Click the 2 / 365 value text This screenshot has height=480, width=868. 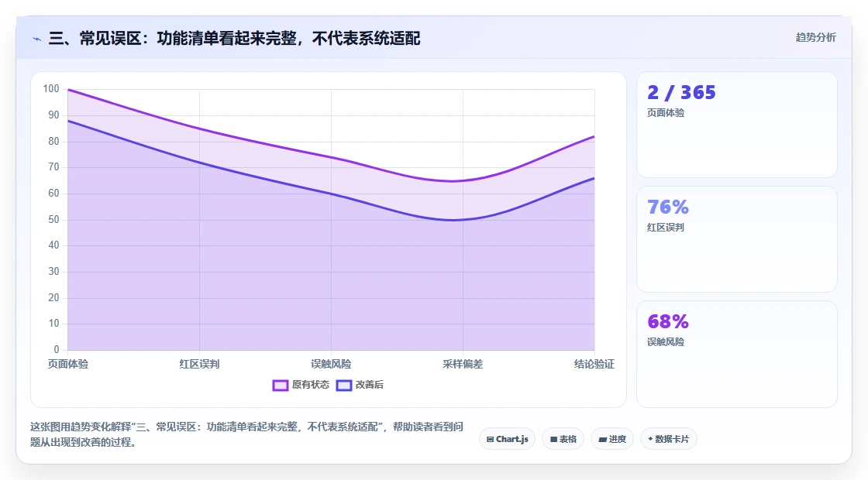681,92
